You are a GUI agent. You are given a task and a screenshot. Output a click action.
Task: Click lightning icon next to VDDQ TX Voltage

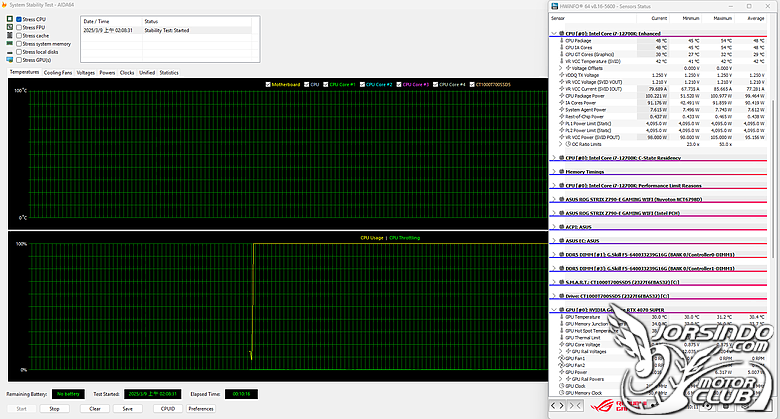(562, 75)
